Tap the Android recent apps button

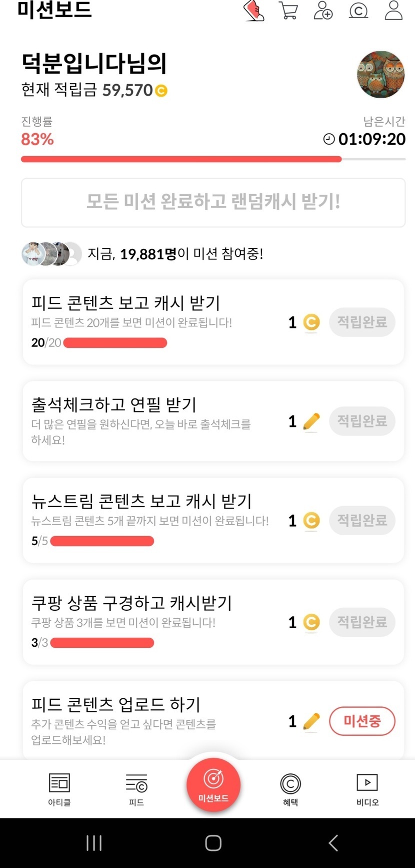pos(94,843)
